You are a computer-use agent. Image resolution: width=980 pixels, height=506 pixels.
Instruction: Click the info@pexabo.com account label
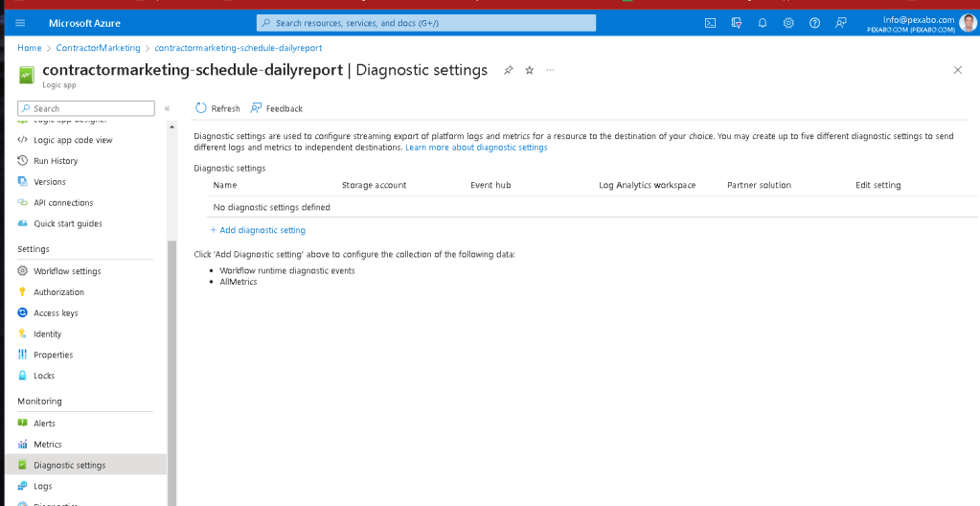pyautogui.click(x=919, y=19)
